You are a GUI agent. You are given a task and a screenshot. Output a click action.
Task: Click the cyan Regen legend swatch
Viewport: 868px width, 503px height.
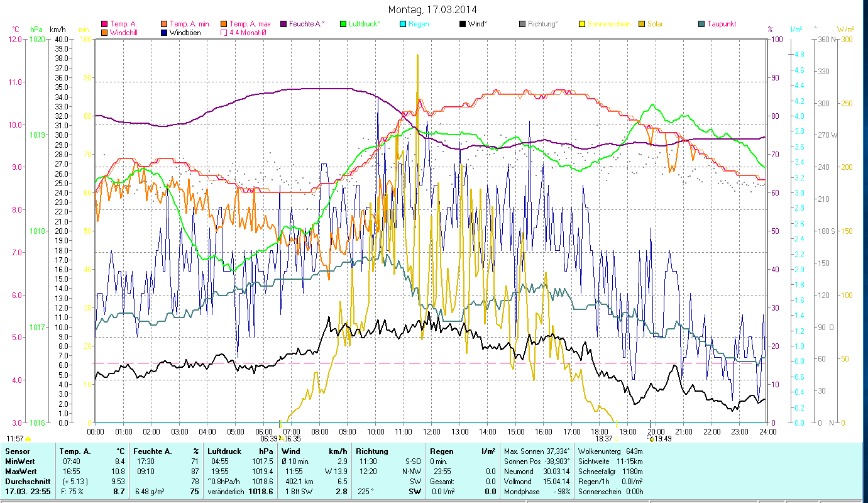[403, 24]
